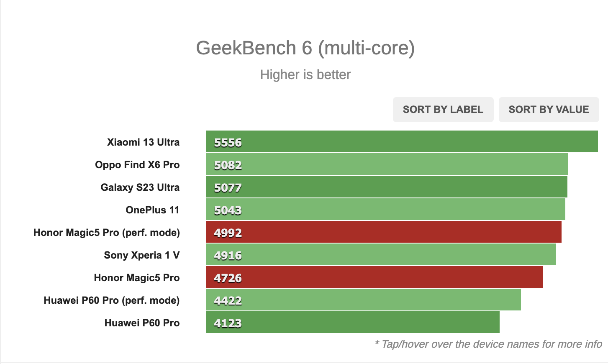Select the OnePlus 11 device label
Viewport: 608px width, 364px height.
152,210
